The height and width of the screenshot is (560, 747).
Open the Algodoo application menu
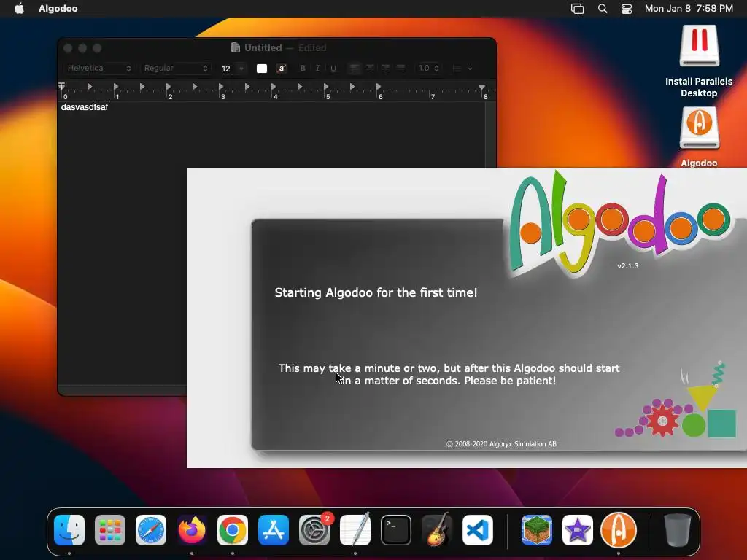[x=58, y=8]
